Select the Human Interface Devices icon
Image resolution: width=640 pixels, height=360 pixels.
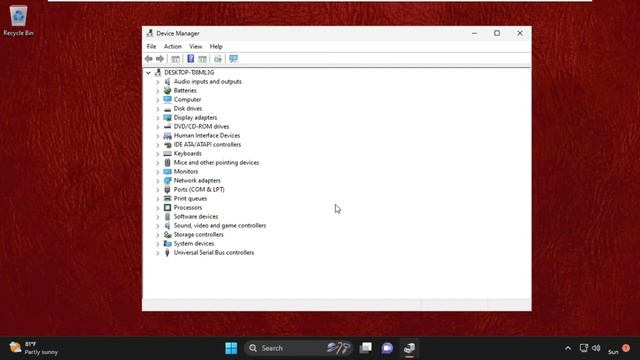point(167,136)
